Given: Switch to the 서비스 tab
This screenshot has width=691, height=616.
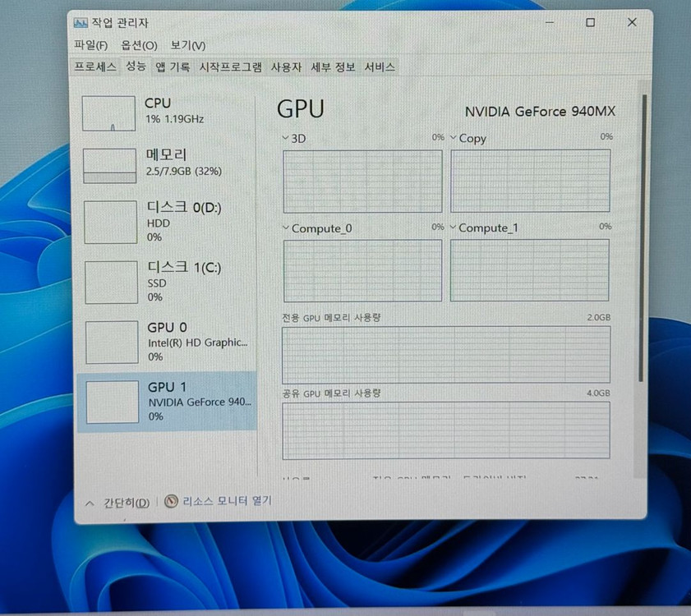Looking at the screenshot, I should click(380, 67).
